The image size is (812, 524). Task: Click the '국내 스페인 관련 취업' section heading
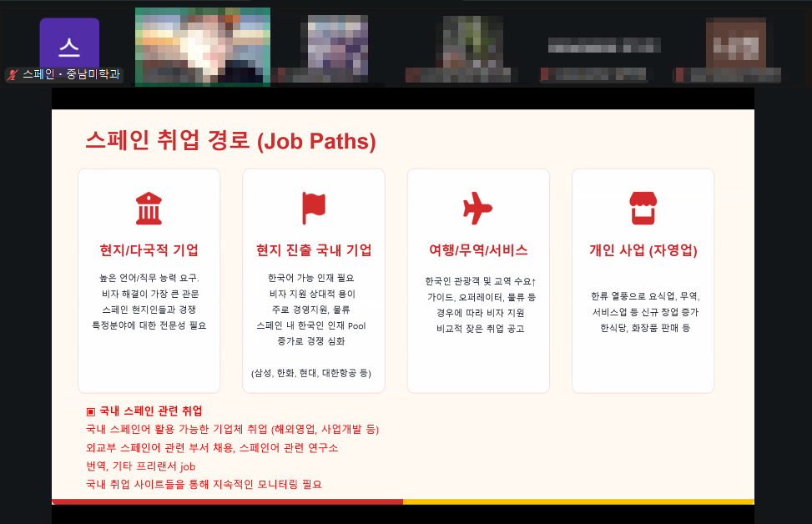pos(150,411)
